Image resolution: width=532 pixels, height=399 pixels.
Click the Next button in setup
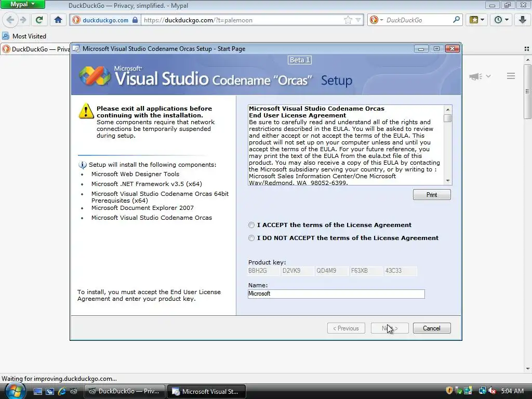point(390,328)
